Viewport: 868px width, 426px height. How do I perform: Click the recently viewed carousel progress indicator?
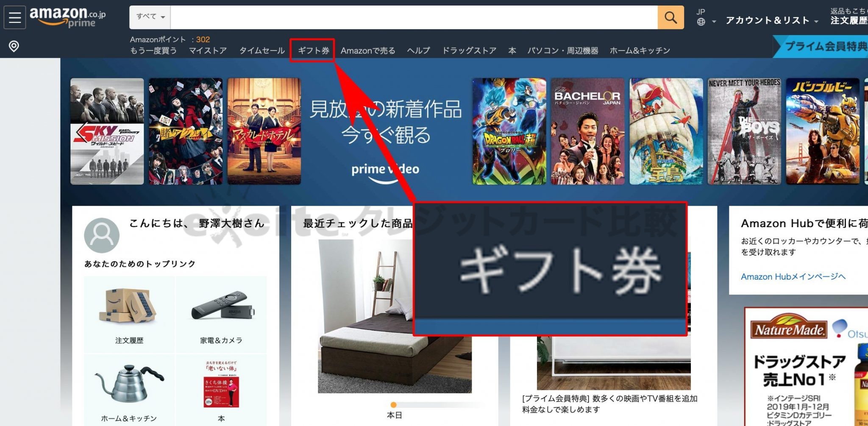[x=394, y=405]
